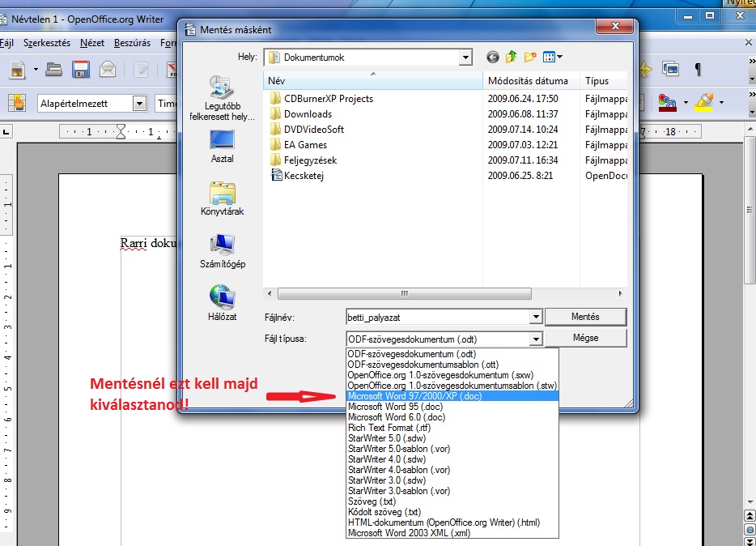Open the CDBurnerXP Projects folder
This screenshot has width=756, height=546.
point(329,99)
